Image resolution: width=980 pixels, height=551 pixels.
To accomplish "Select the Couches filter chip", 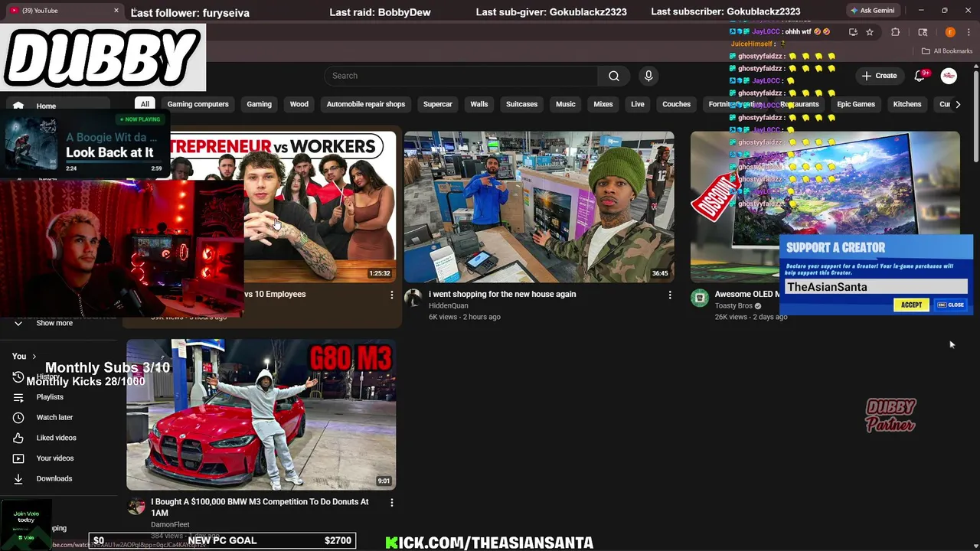I will [x=676, y=104].
